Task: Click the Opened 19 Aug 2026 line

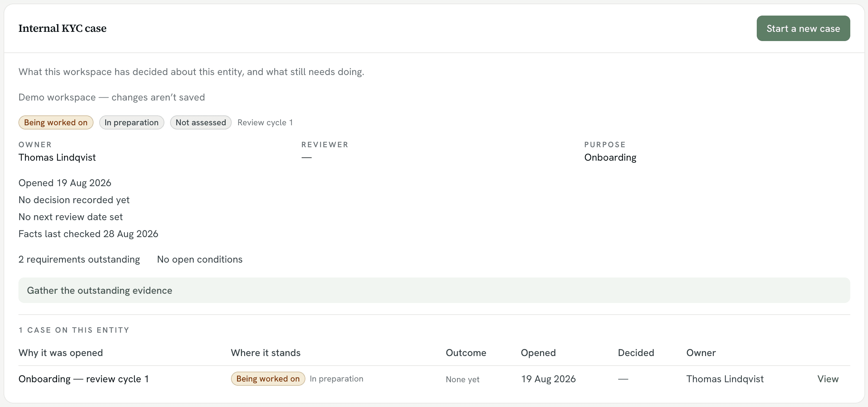Action: [x=65, y=183]
